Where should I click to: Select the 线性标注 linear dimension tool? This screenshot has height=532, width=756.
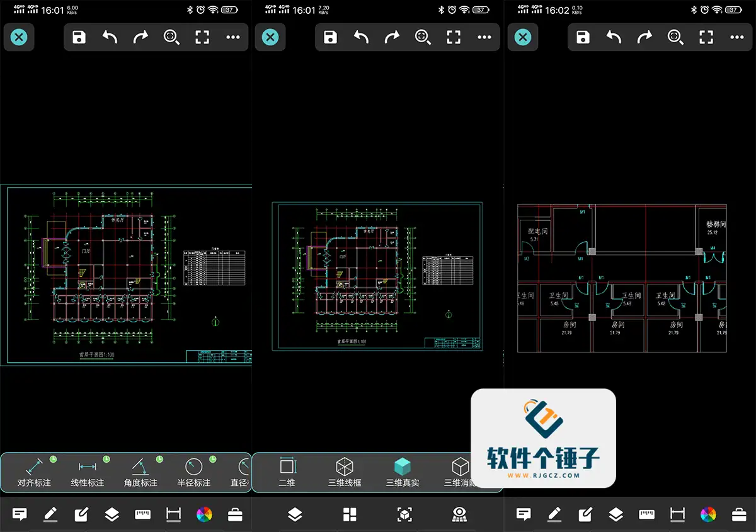tap(87, 472)
